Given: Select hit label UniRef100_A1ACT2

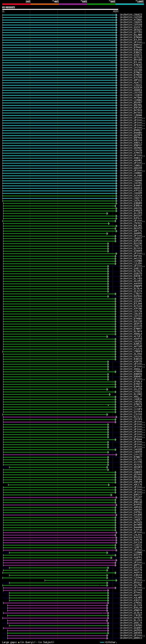Looking at the screenshot, I should pyautogui.click(x=131, y=82).
